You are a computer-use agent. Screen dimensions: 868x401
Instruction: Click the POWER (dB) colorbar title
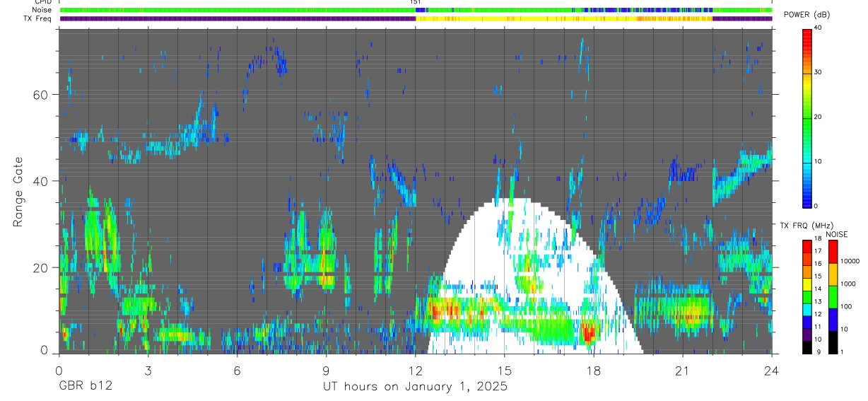tap(807, 15)
